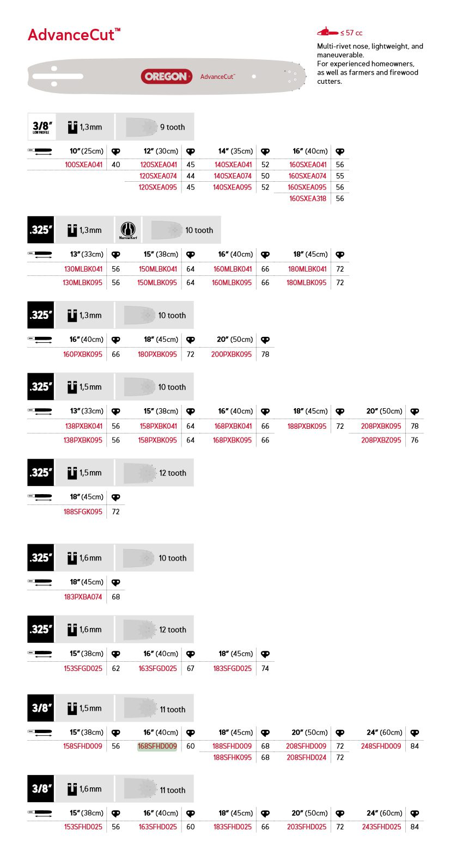
Task: Select part number 188SFGK095
Action: (83, 512)
